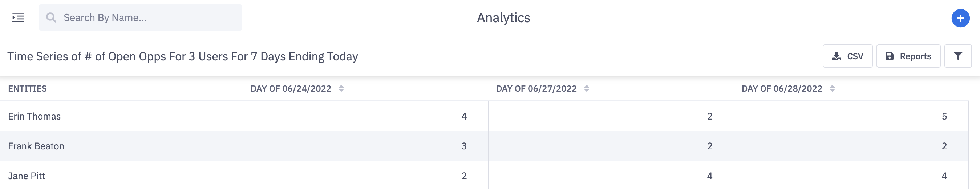Click Frank Beaton's 06/24/2022 value

(x=464, y=146)
